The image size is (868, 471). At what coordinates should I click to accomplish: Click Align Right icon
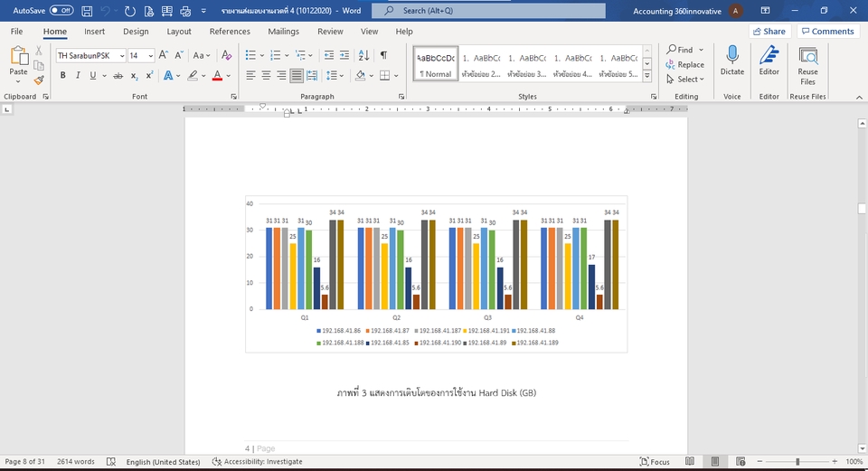(281, 76)
